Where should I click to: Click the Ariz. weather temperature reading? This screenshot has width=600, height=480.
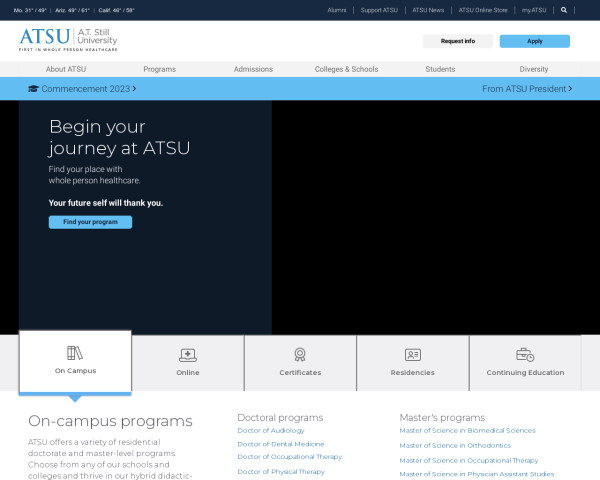point(72,10)
